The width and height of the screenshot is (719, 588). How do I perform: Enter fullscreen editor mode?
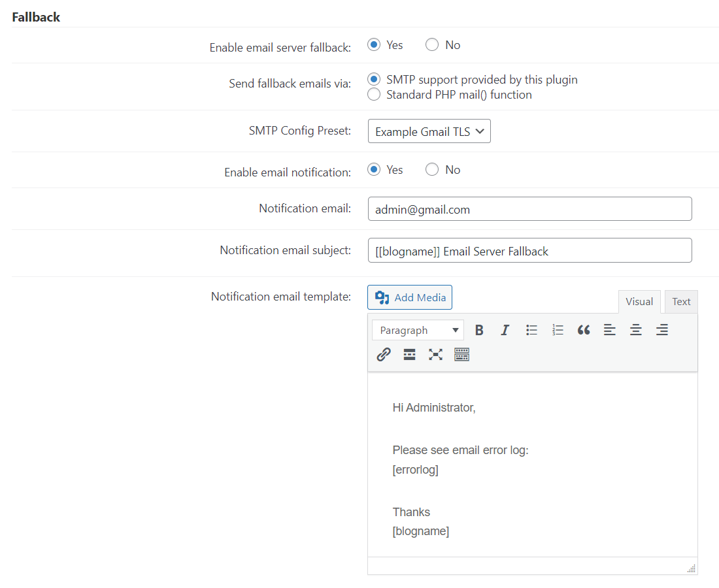[x=436, y=354]
